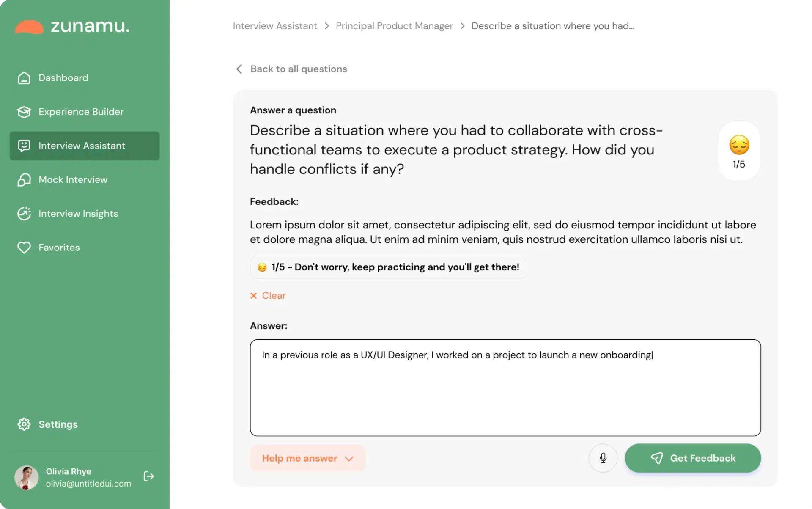Go back using the left chevron arrow
Image resolution: width=812 pixels, height=509 pixels.
click(239, 69)
